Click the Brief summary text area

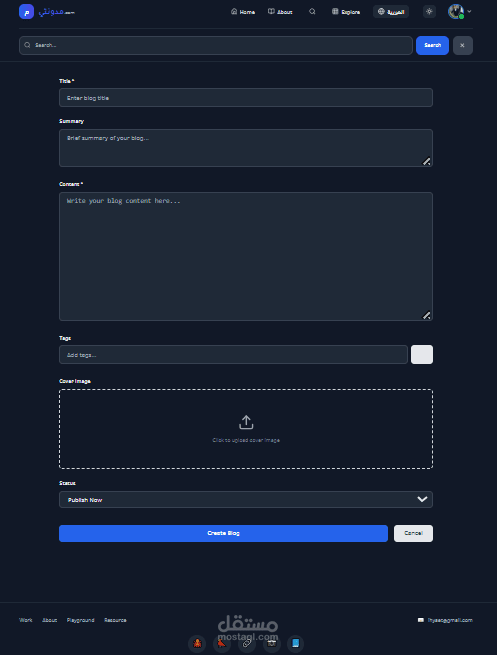coord(246,148)
